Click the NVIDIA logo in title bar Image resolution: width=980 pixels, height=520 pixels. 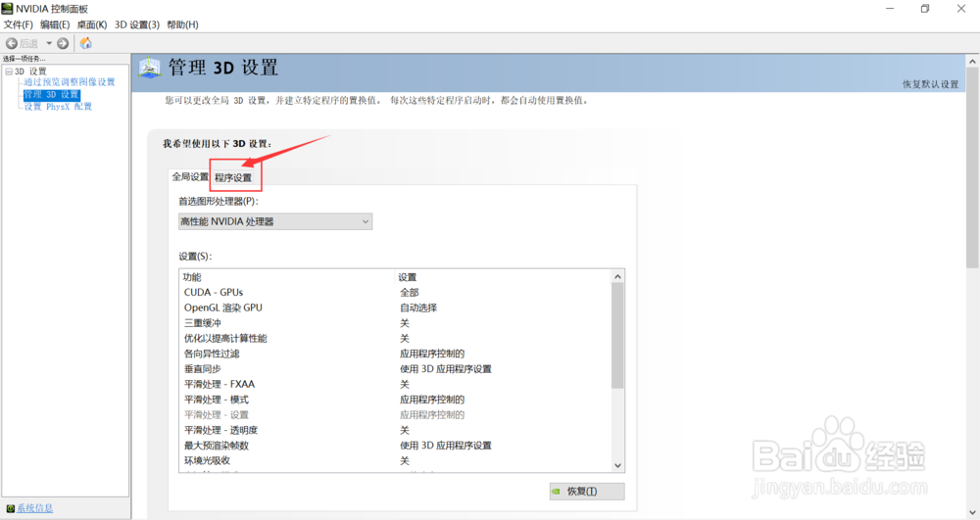click(x=8, y=8)
